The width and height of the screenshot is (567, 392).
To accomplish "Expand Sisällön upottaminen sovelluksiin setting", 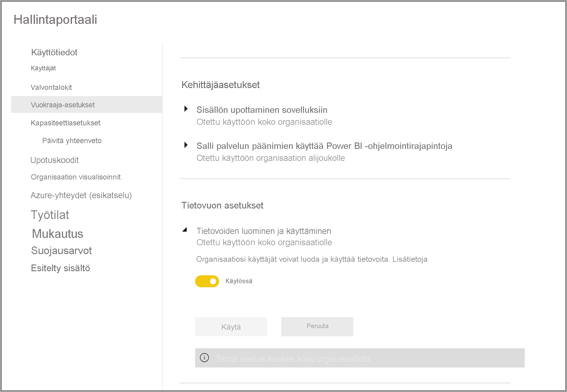I will pos(186,109).
